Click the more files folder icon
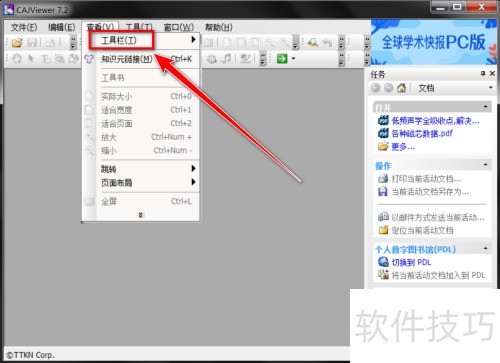This screenshot has width=500, height=363. [383, 146]
